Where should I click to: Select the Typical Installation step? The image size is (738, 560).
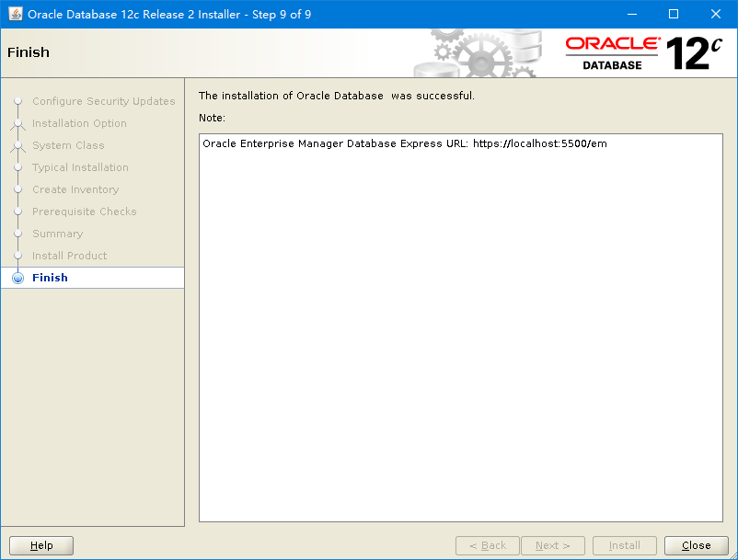pos(80,167)
